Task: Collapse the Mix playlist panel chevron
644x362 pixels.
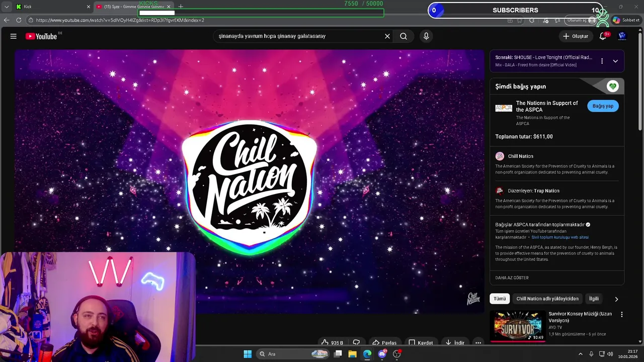Action: point(615,61)
